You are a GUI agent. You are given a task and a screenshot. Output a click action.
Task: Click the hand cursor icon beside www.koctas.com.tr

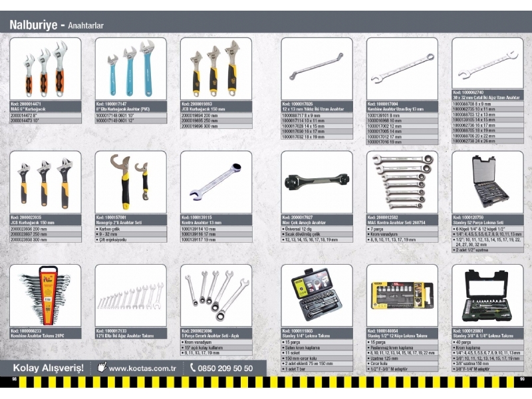(x=102, y=367)
